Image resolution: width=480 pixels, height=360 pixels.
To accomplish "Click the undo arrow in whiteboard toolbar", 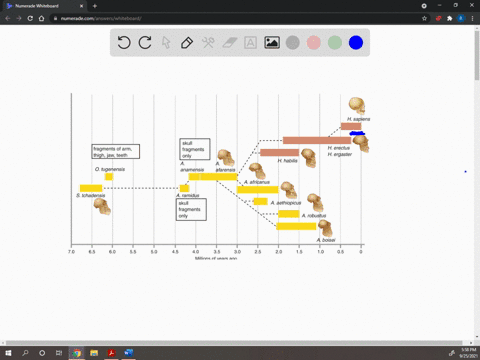I will 124,43.
